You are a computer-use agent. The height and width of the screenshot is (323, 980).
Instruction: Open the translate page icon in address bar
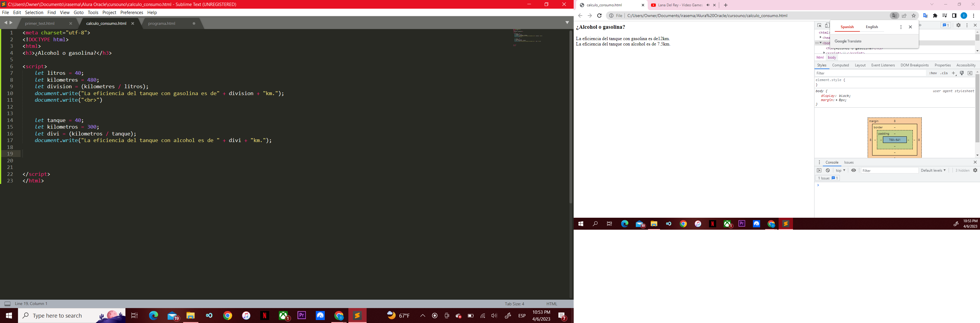pos(895,16)
